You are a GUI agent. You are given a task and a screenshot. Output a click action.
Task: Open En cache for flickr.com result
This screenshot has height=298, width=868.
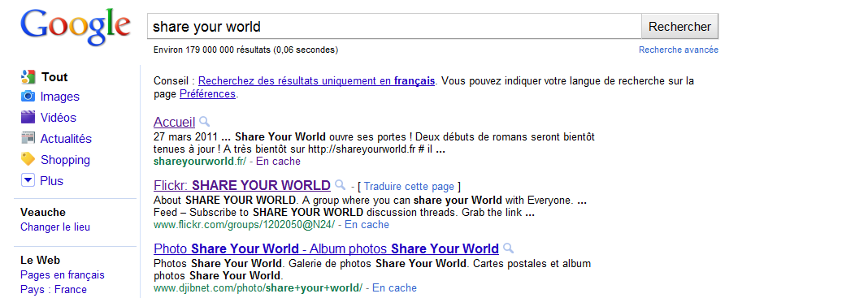pyautogui.click(x=367, y=224)
